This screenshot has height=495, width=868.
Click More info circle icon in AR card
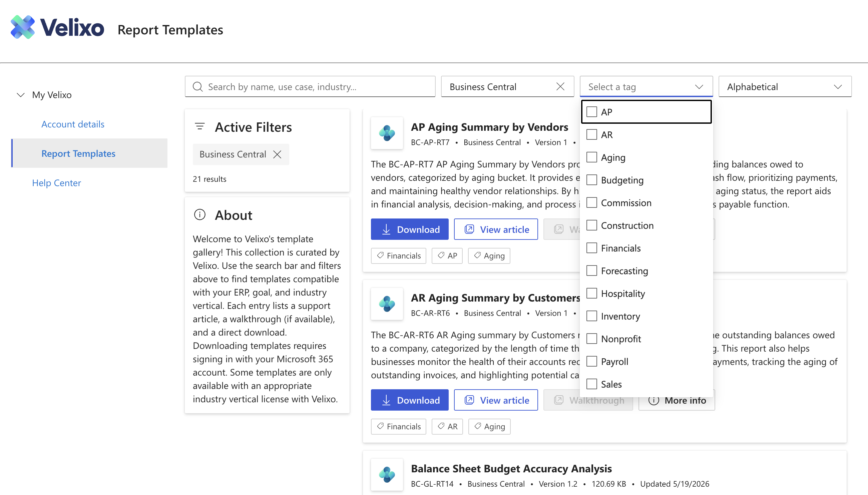[654, 400]
